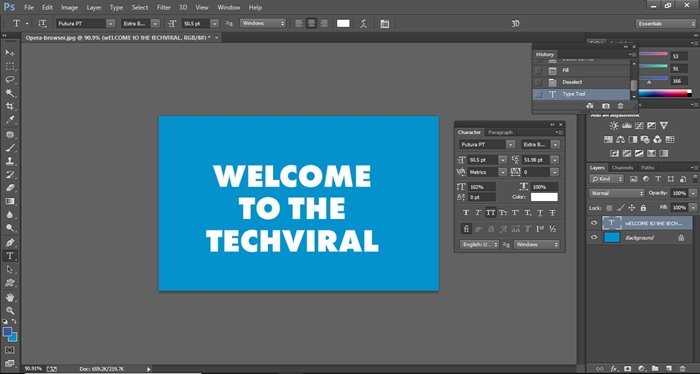Screen dimensions: 700x374
Task: Add a Levels adjustment
Action: click(x=627, y=126)
